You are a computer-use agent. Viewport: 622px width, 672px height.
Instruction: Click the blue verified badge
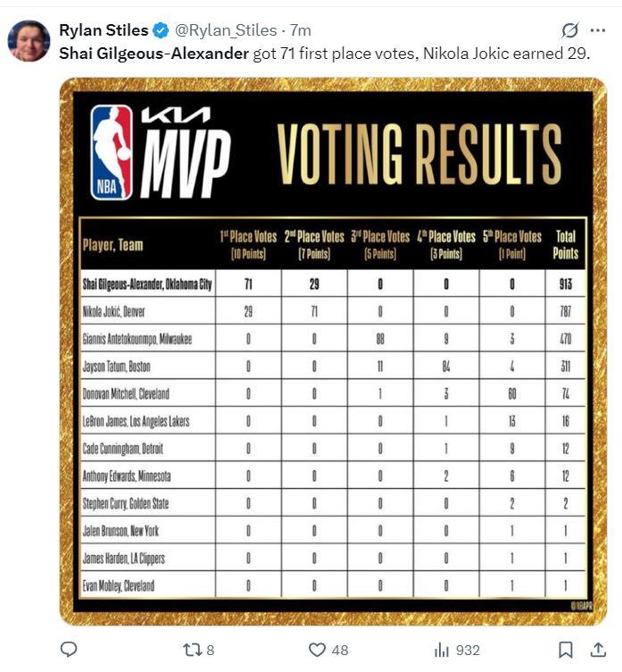[161, 30]
